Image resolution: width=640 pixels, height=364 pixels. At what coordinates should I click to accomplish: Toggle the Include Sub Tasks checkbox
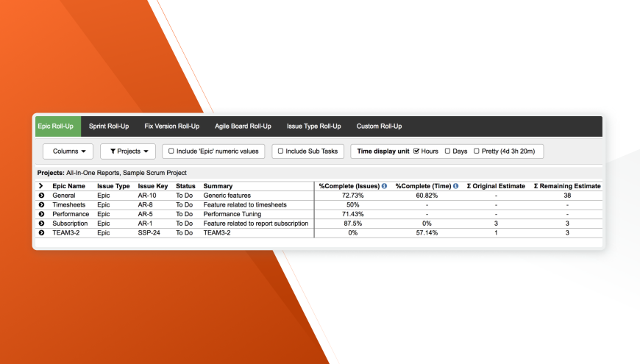[x=280, y=151]
